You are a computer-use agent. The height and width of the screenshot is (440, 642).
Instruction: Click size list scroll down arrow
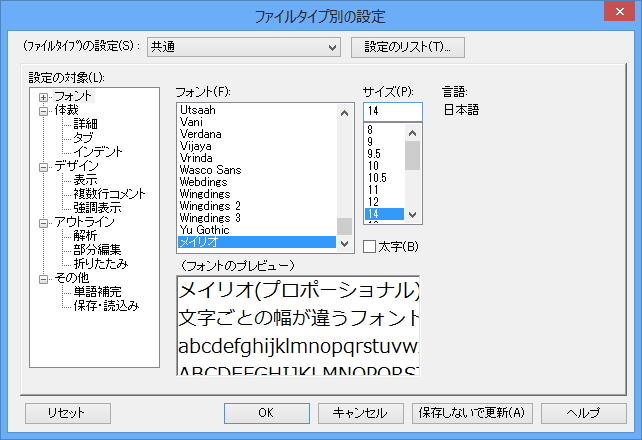413,215
